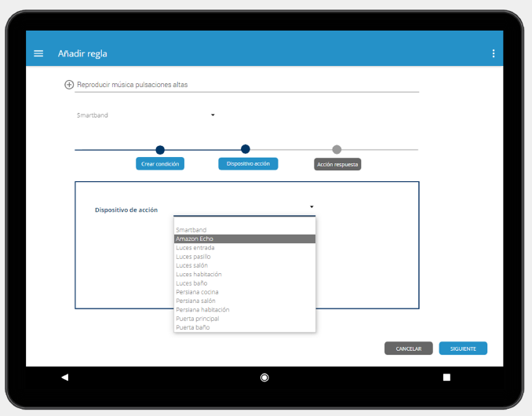Choose Luces habitación from the device list
The height and width of the screenshot is (416, 532).
(245, 274)
